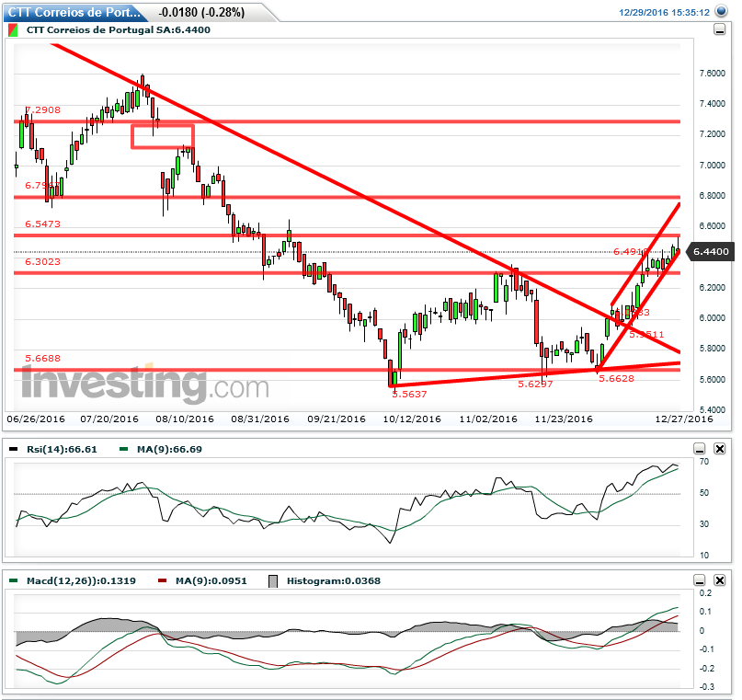
Task: Minimize the main price chart panel
Action: (719, 29)
